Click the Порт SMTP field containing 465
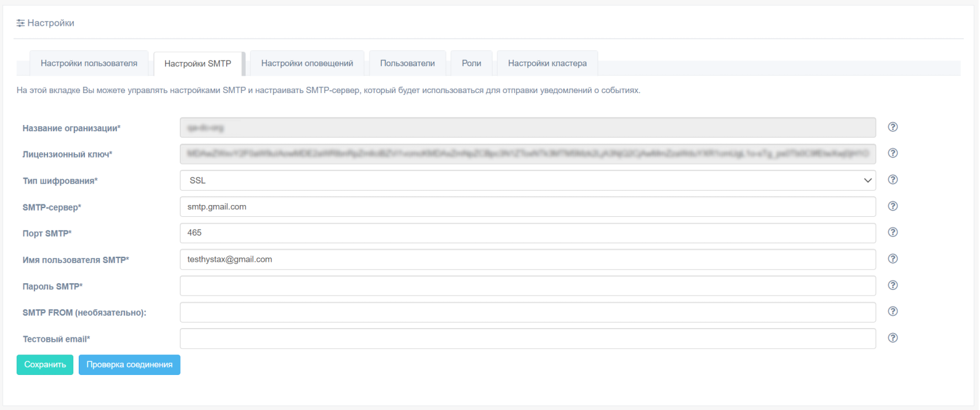Viewport: 980px width, 410px height. [527, 233]
